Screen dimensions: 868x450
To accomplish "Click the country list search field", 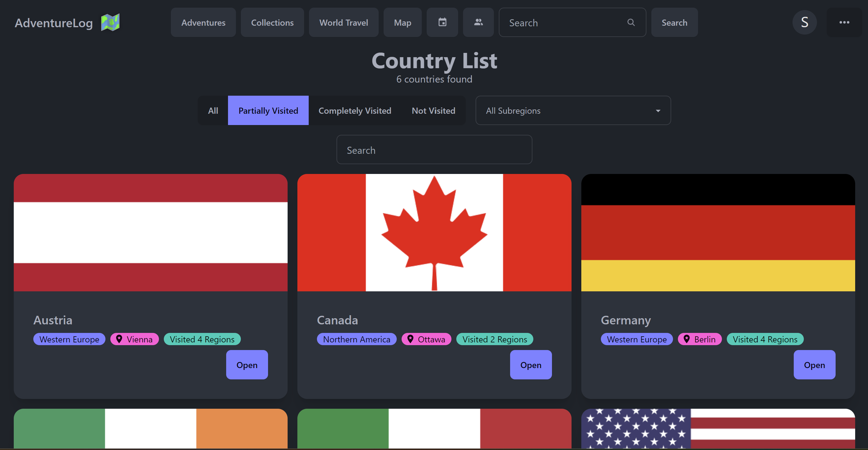I will point(434,150).
